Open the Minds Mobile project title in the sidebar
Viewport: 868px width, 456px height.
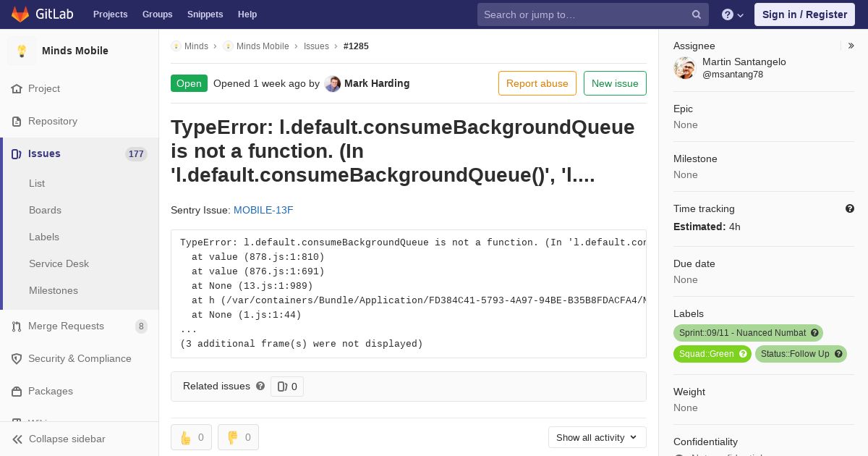pyautogui.click(x=75, y=51)
